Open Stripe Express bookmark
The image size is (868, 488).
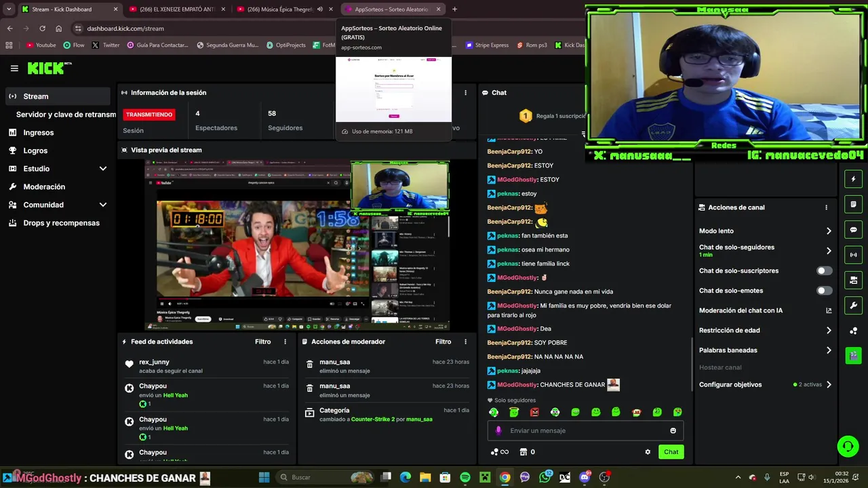click(487, 45)
